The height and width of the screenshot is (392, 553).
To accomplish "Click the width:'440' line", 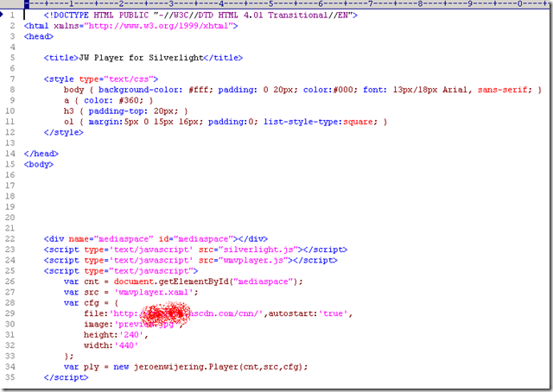I will tap(111, 345).
